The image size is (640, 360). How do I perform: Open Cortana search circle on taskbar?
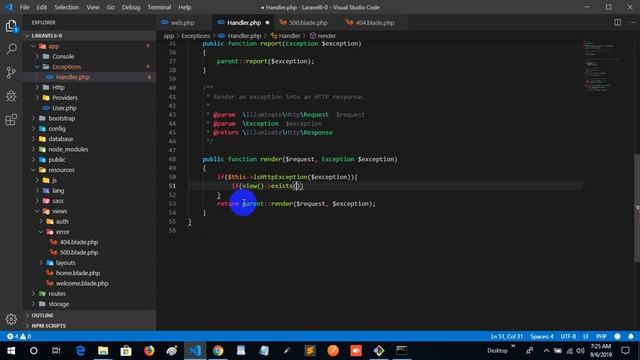34,351
